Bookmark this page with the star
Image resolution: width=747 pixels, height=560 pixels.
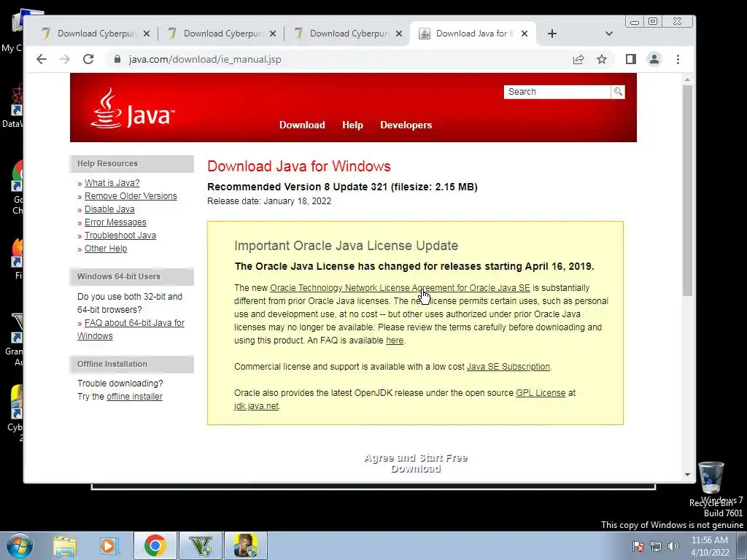click(x=602, y=60)
